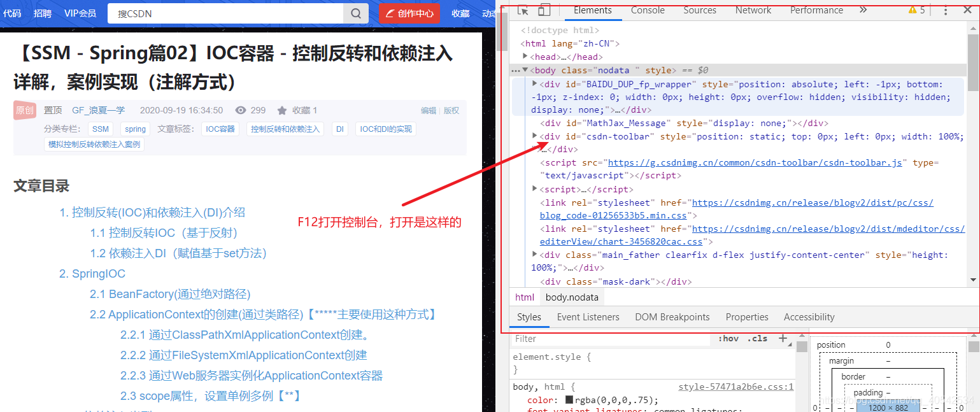Viewport: 980px width, 412px height.
Task: Open the 招聘 nav link
Action: [43, 13]
